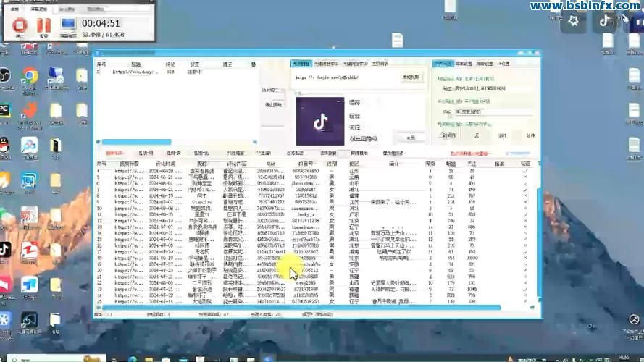Sort by the 简介 column header
Image resolution: width=644 pixels, height=362 pixels.
coord(393,164)
